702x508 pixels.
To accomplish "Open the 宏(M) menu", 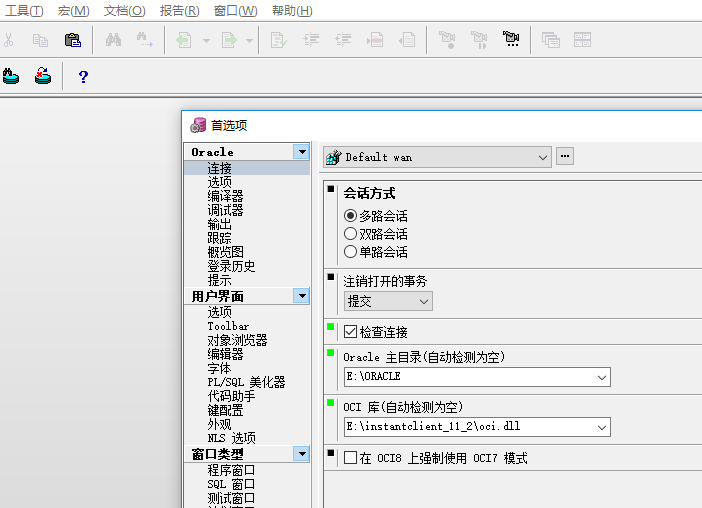I will (x=73, y=11).
